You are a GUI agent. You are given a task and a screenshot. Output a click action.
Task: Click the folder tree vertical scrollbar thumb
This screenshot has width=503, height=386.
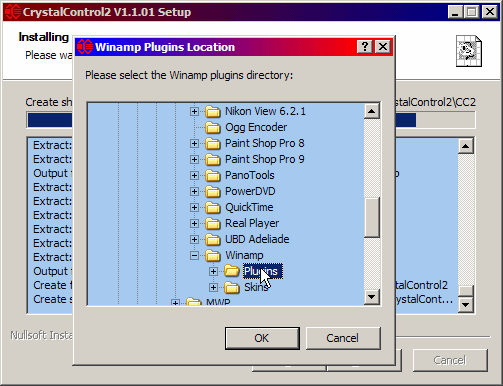(x=372, y=217)
